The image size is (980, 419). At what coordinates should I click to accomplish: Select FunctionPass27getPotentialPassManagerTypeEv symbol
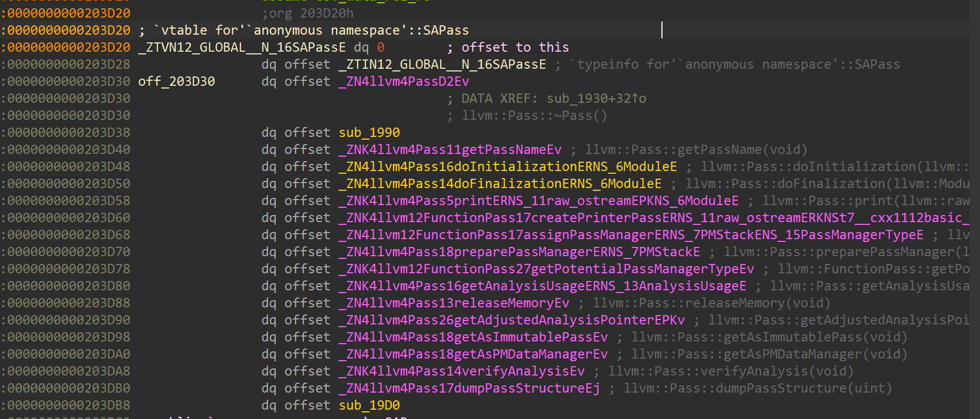click(546, 269)
